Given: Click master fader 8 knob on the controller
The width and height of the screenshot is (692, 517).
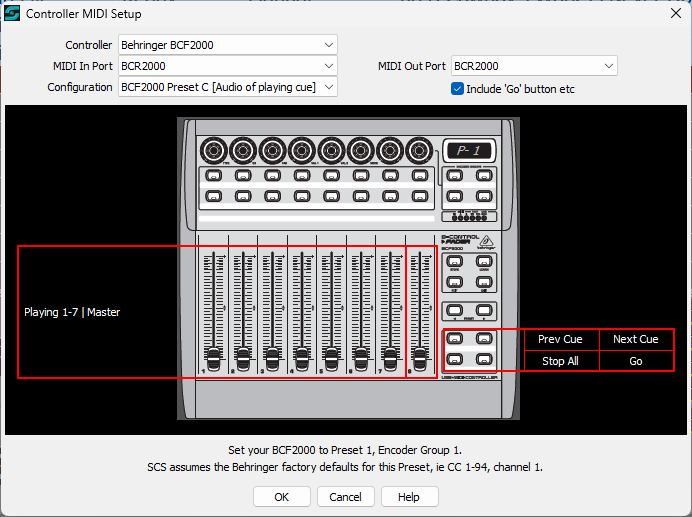Looking at the screenshot, I should [420, 359].
